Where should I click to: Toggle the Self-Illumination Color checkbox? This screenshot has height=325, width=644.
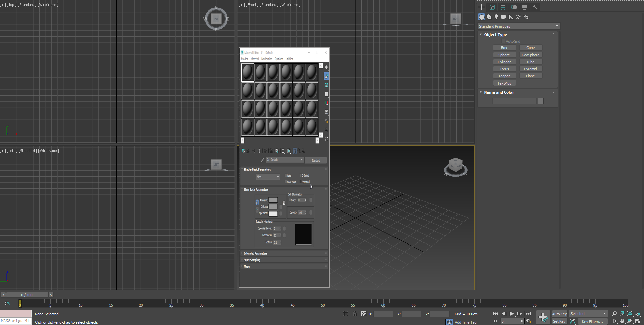click(289, 200)
